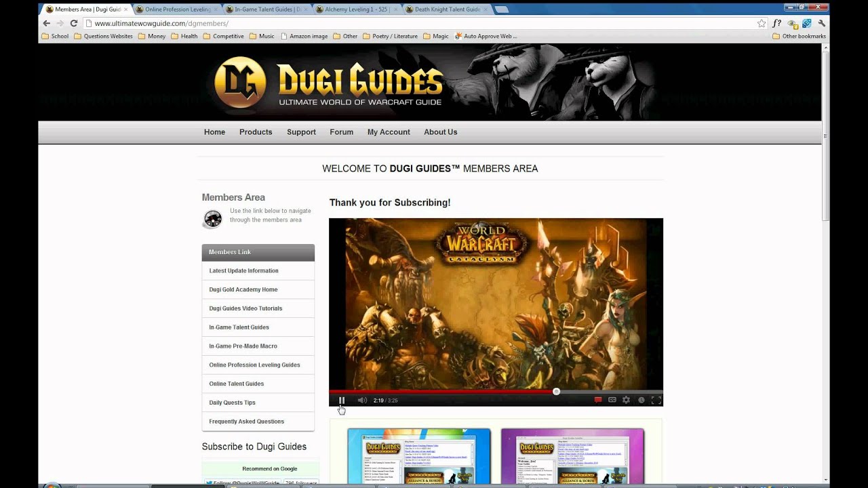Open the Music bookmarks folder

[262, 36]
